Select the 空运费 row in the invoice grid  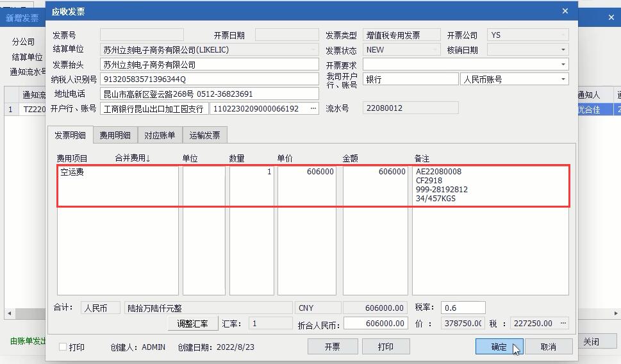[x=118, y=172]
